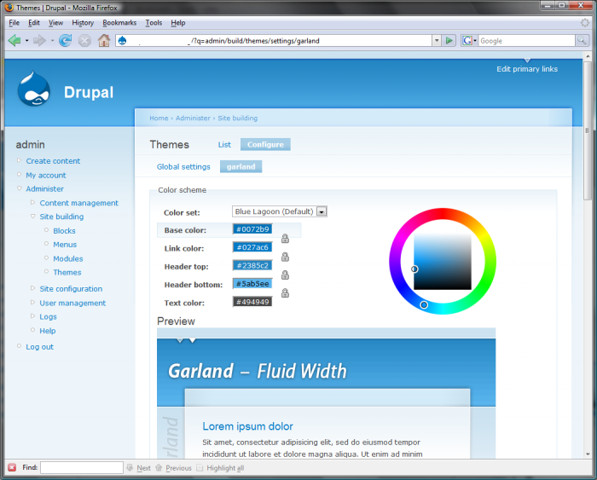Toggle lock between Link color and Header top
Screen dimensions: 597x480
(285, 257)
